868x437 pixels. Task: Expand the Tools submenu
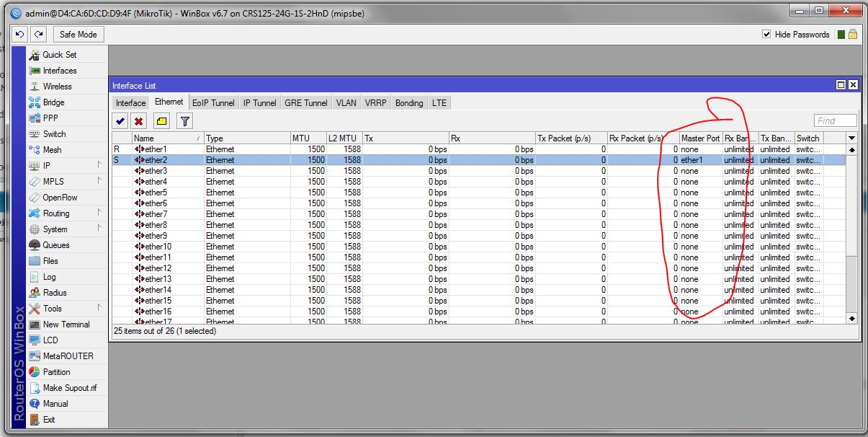pos(67,309)
